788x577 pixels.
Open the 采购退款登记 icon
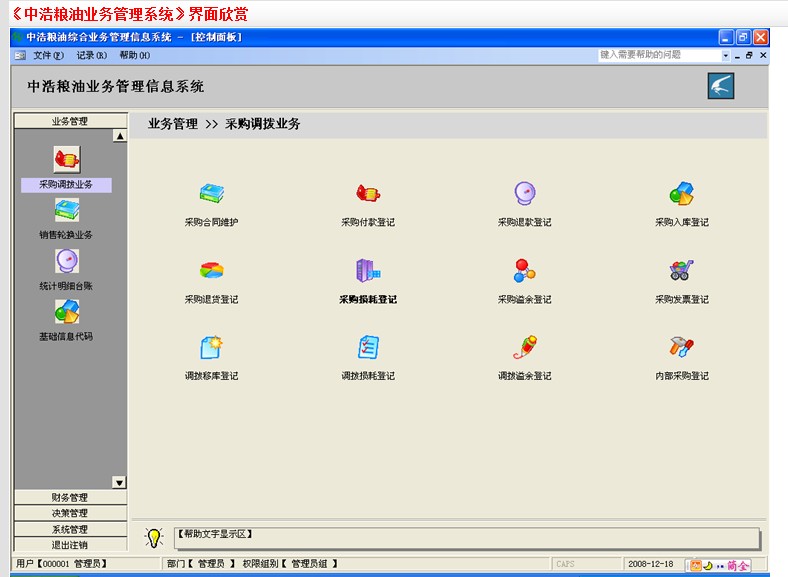tap(525, 194)
